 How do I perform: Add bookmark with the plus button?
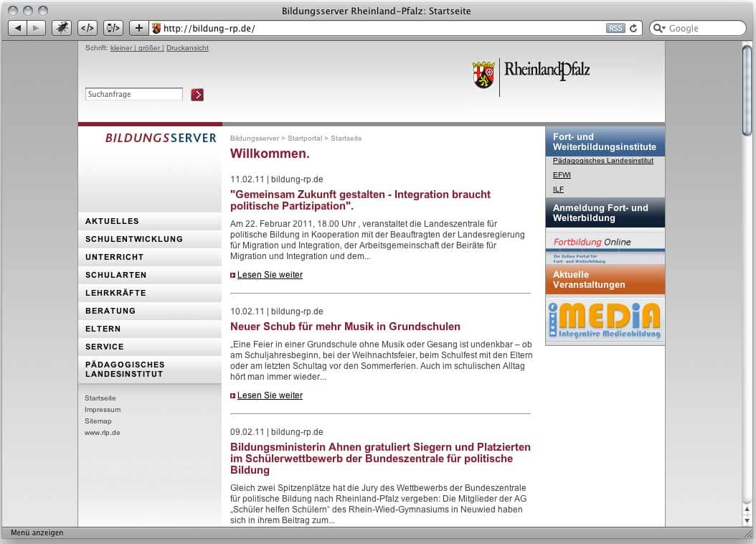[x=139, y=28]
